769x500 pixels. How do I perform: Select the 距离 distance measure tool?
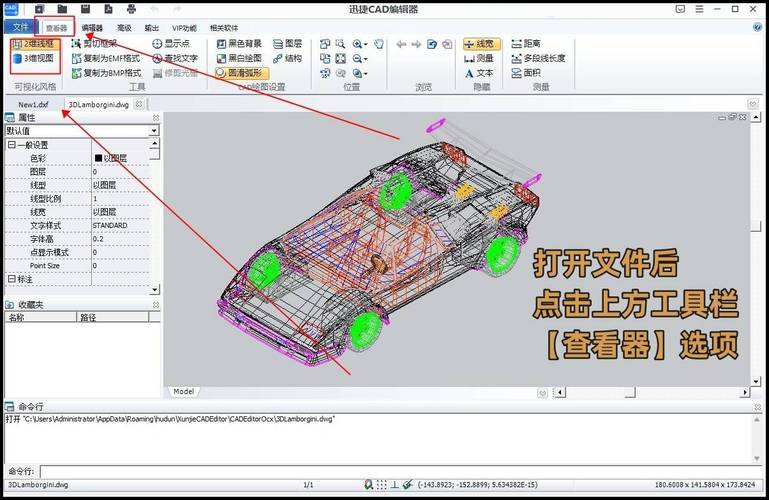pos(526,44)
